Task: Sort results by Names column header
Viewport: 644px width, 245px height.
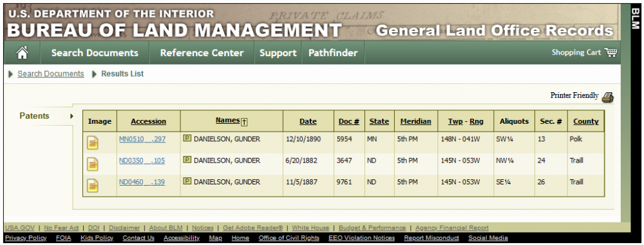Action: [x=227, y=121]
